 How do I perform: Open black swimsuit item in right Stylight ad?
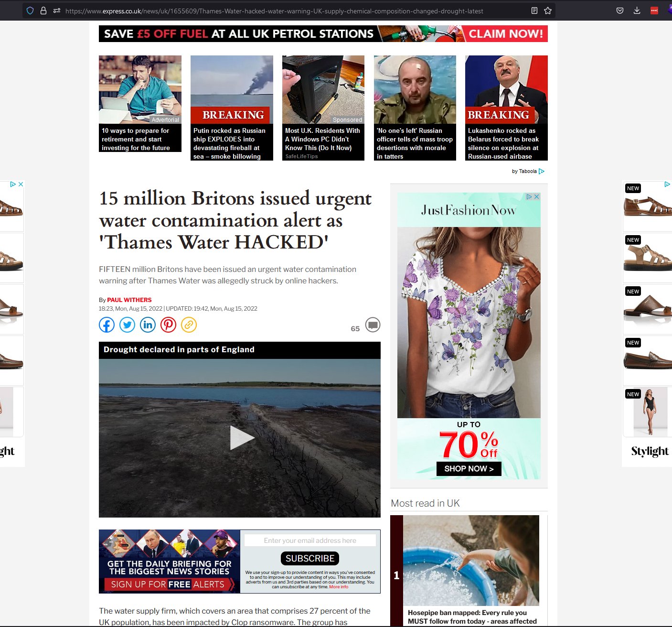[648, 412]
